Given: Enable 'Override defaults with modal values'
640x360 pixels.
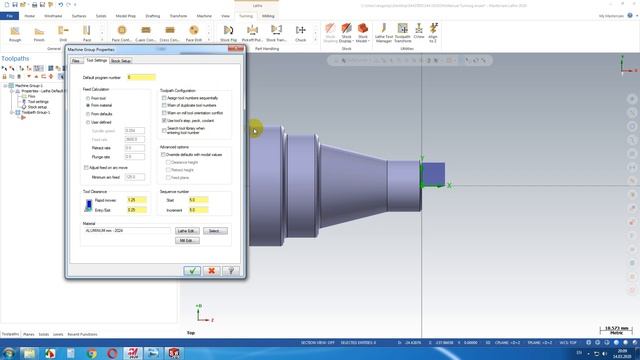Looking at the screenshot, I should click(x=163, y=155).
